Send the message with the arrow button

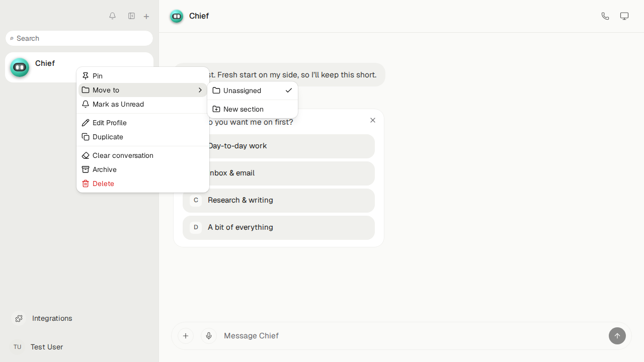[x=617, y=336]
